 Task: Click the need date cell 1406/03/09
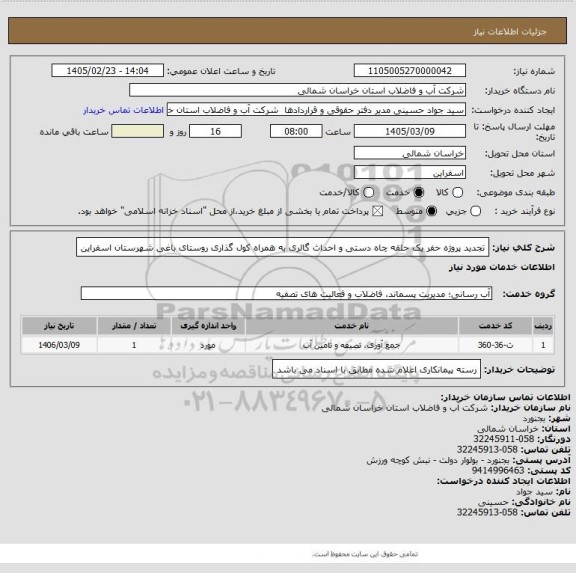pos(59,345)
